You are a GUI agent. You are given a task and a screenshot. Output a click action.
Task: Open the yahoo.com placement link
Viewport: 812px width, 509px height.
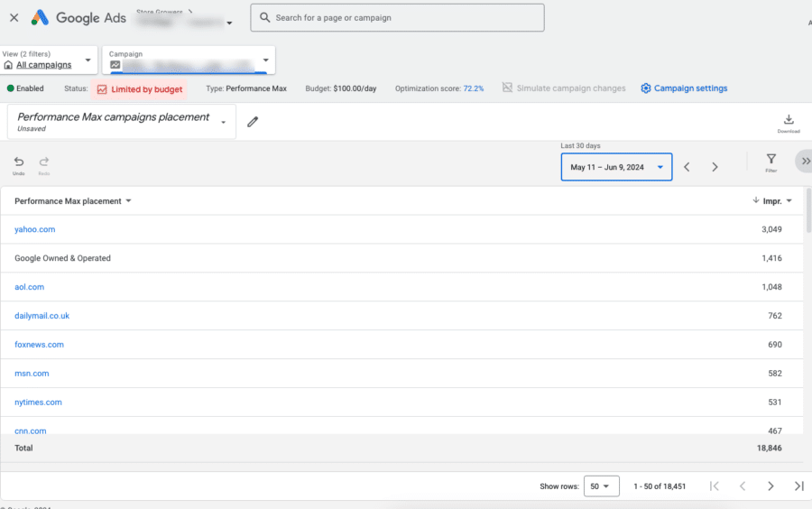point(34,229)
